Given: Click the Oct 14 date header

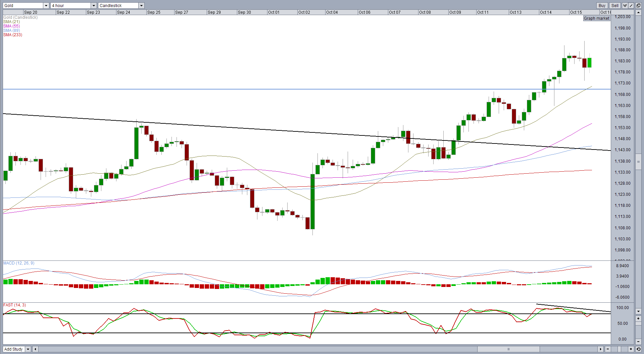Looking at the screenshot, I should (x=546, y=12).
